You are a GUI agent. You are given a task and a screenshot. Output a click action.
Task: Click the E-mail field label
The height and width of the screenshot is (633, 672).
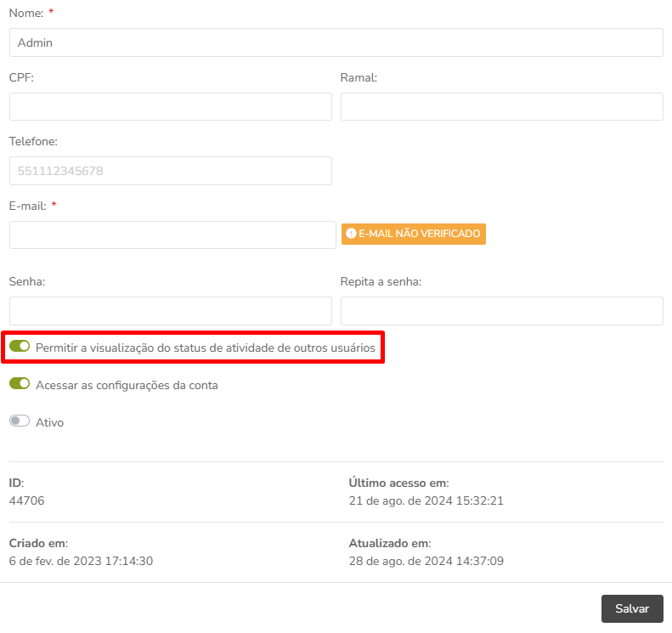27,206
